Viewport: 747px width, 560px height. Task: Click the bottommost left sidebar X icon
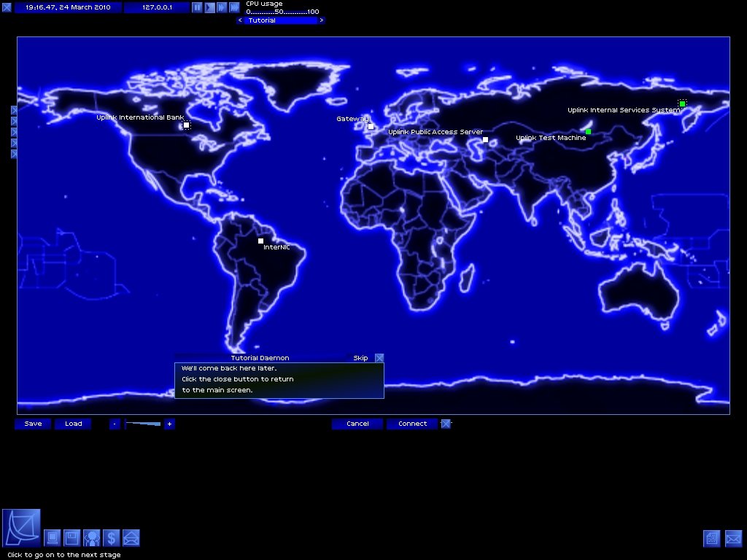pyautogui.click(x=14, y=154)
